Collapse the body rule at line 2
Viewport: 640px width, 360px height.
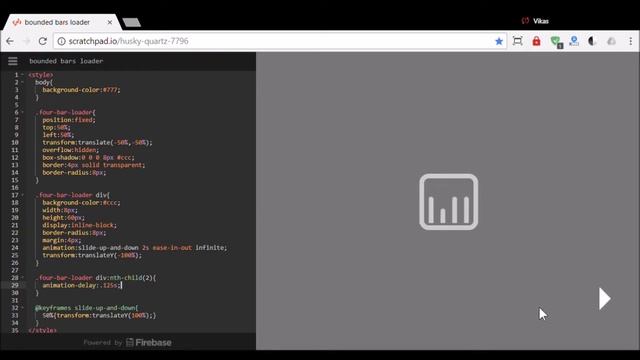click(x=22, y=82)
